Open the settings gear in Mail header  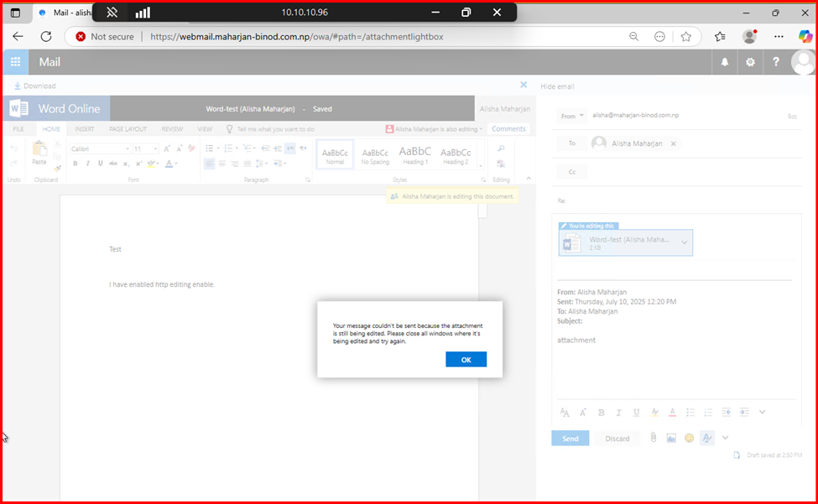(750, 62)
